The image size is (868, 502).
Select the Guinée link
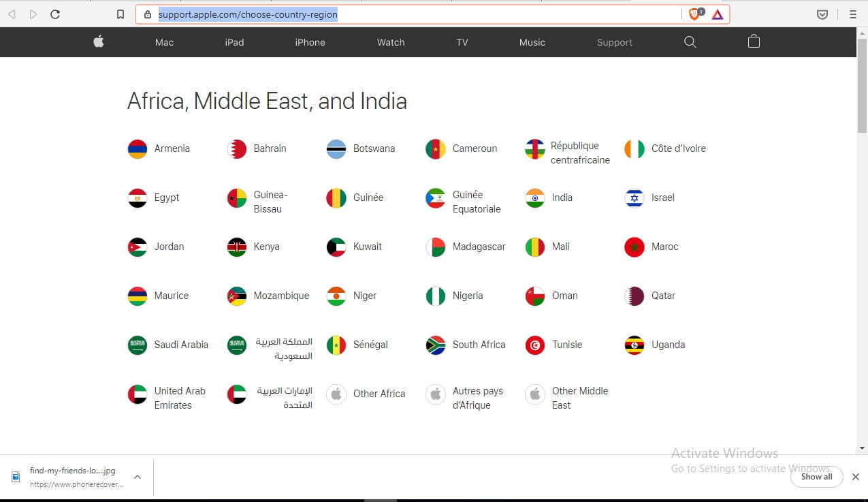pyautogui.click(x=368, y=198)
